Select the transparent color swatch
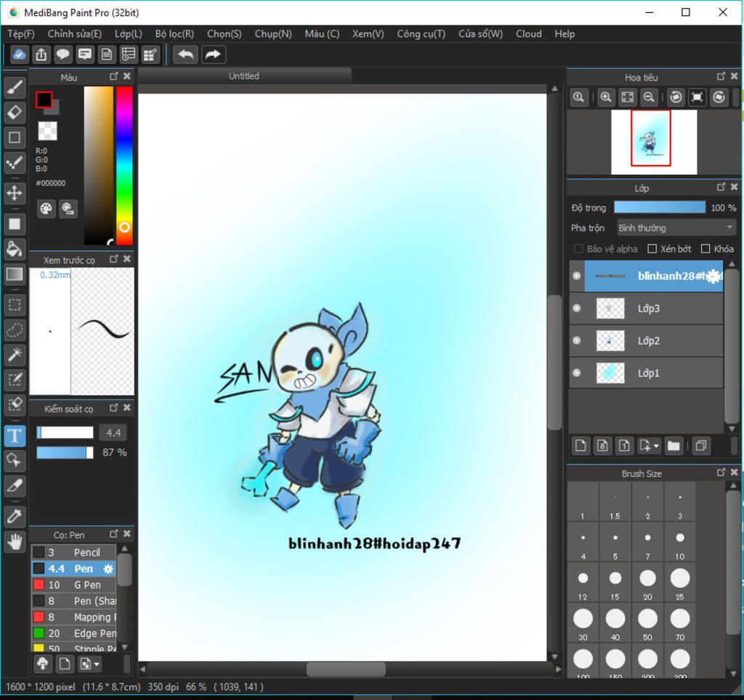The image size is (744, 700). click(47, 131)
